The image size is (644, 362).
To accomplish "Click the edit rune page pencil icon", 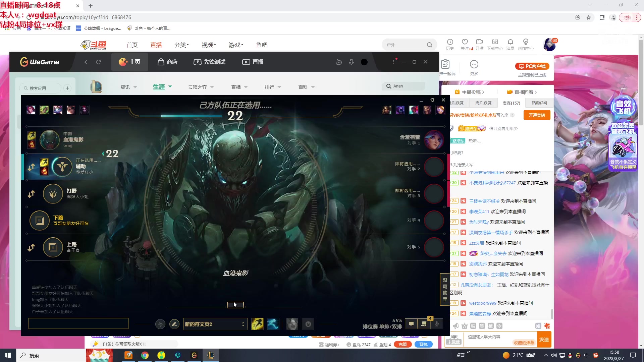I will point(174,324).
